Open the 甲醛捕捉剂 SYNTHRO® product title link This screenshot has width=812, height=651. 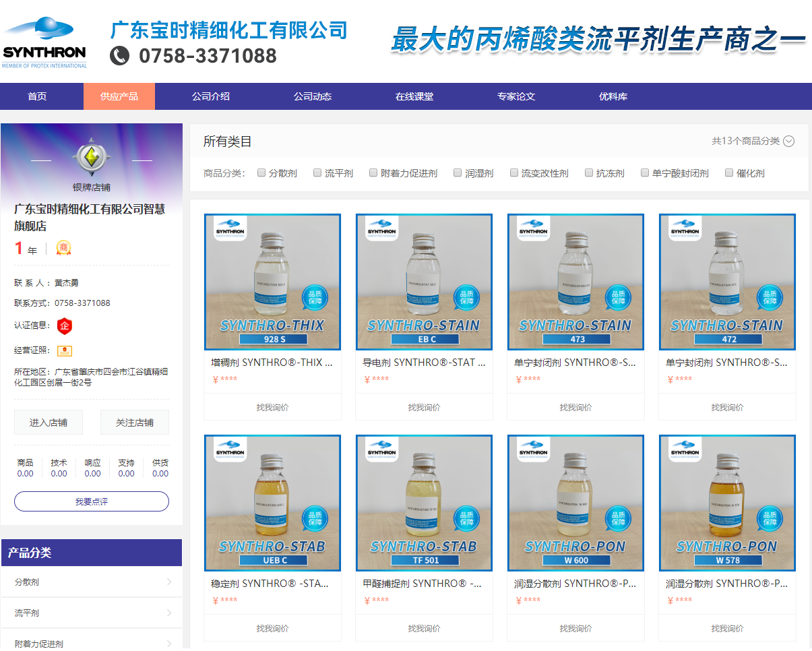(x=423, y=584)
